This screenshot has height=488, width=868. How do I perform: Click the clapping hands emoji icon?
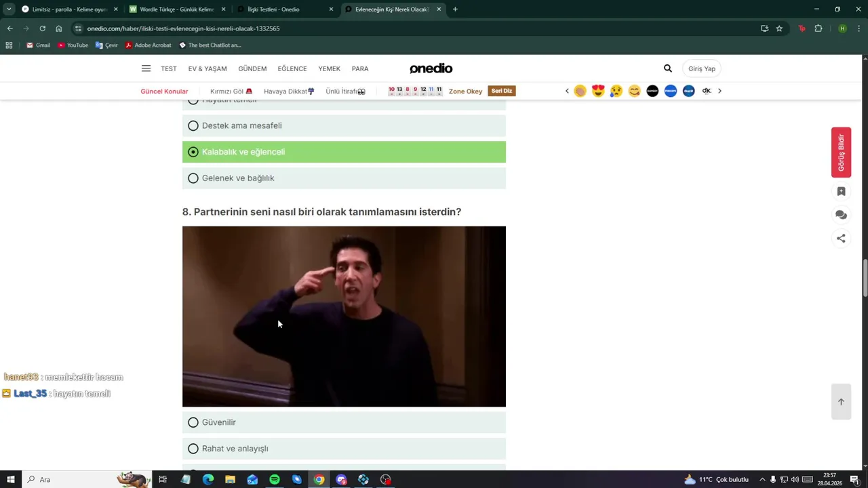tap(580, 91)
